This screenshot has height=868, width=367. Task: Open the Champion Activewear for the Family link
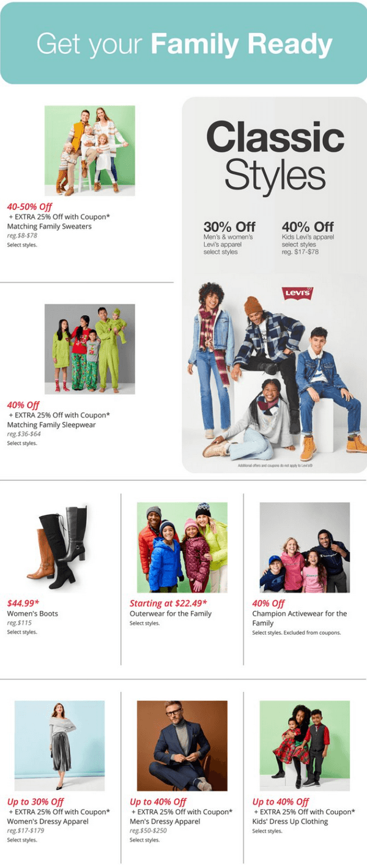(300, 618)
